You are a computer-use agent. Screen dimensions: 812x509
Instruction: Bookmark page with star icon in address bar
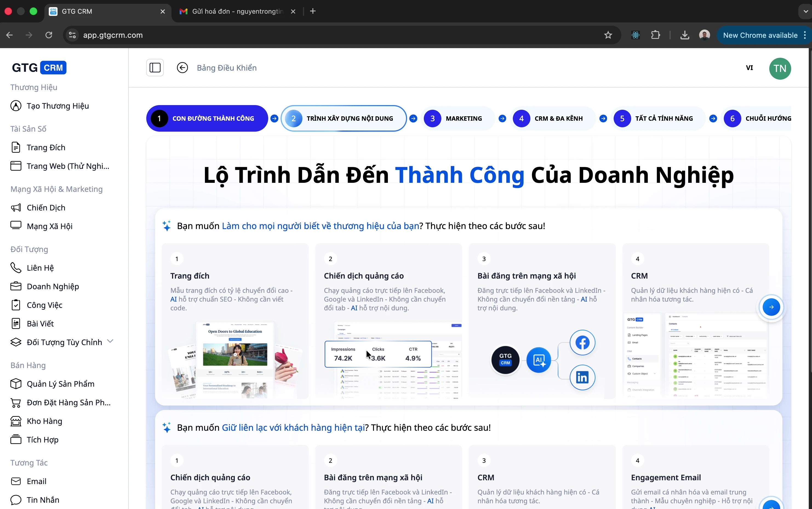tap(608, 35)
